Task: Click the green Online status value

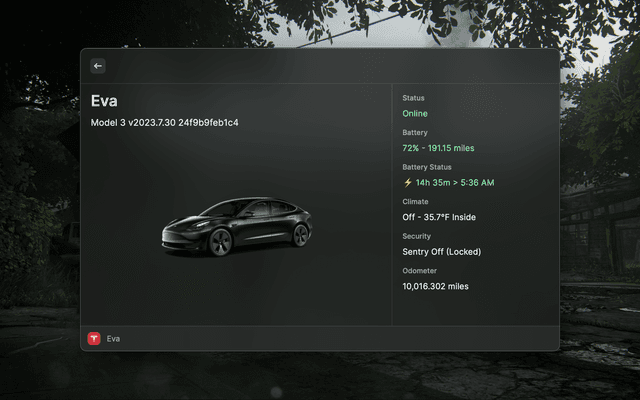Action: point(415,114)
